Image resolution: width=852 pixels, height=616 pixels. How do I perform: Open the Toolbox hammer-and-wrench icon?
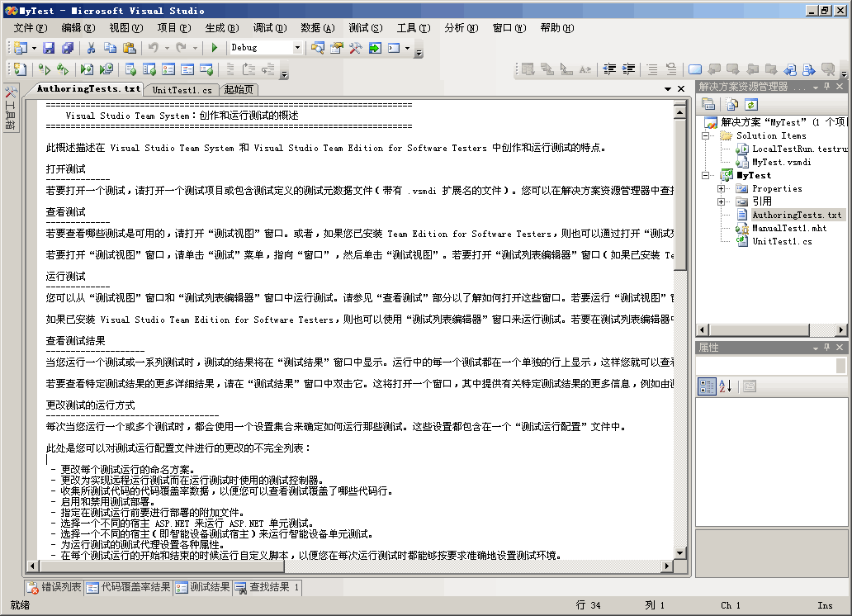pos(355,48)
